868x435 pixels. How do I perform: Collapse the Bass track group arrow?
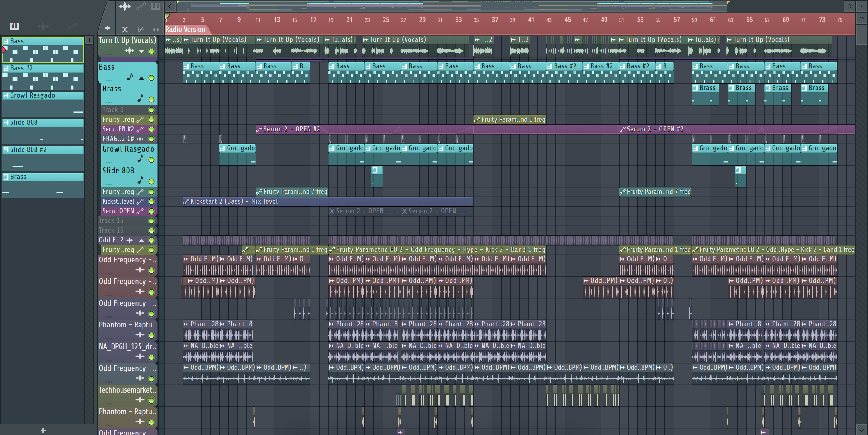coord(142,78)
